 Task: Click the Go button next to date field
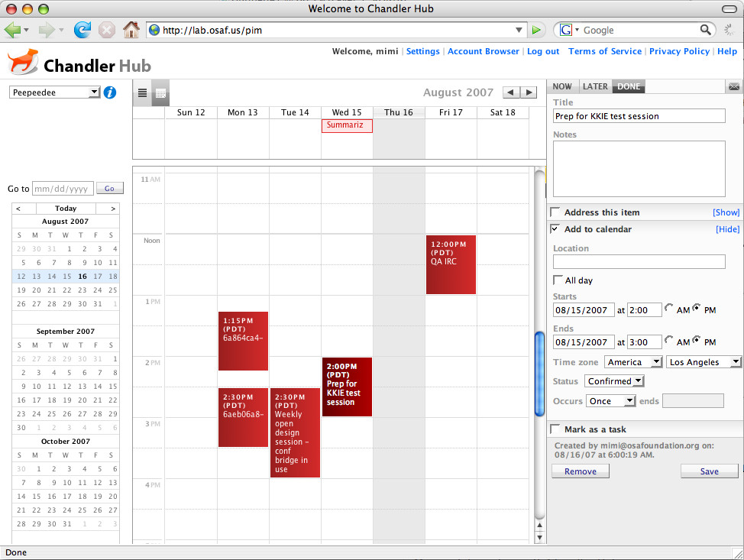click(109, 189)
